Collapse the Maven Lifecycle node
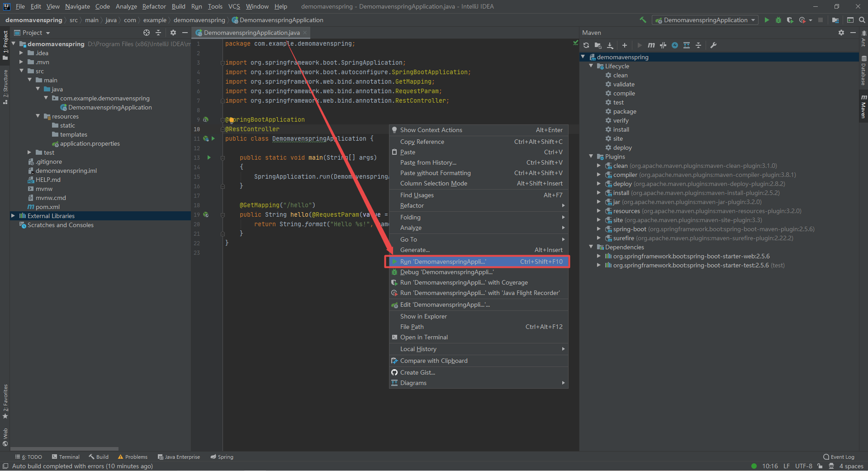 point(591,66)
